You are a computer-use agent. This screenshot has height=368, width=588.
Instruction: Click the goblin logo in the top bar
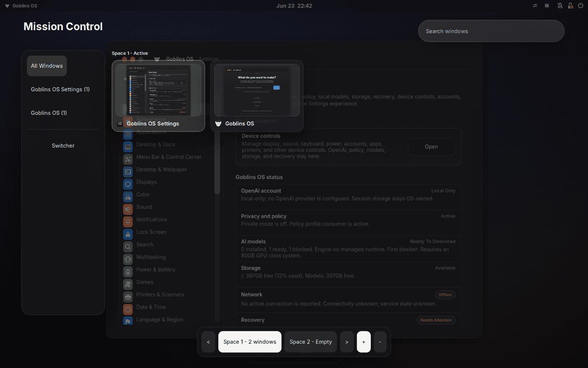7,6
